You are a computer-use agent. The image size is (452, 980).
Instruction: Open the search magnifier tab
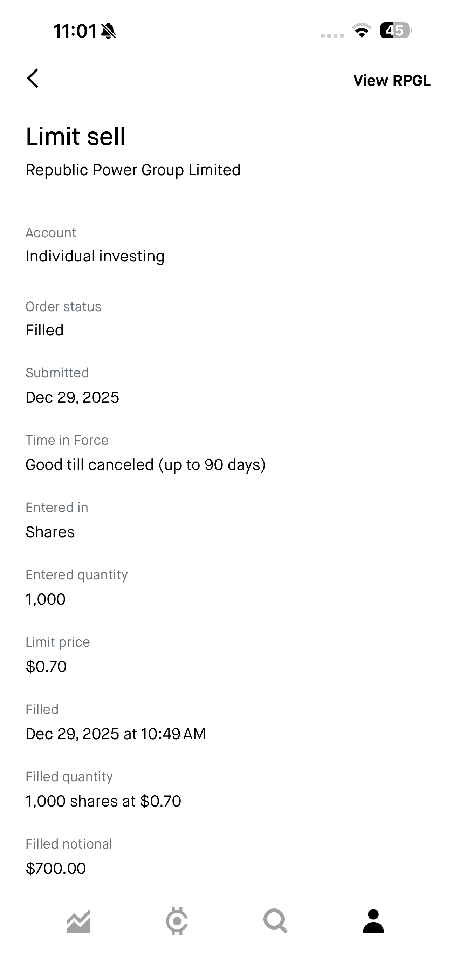pyautogui.click(x=275, y=921)
